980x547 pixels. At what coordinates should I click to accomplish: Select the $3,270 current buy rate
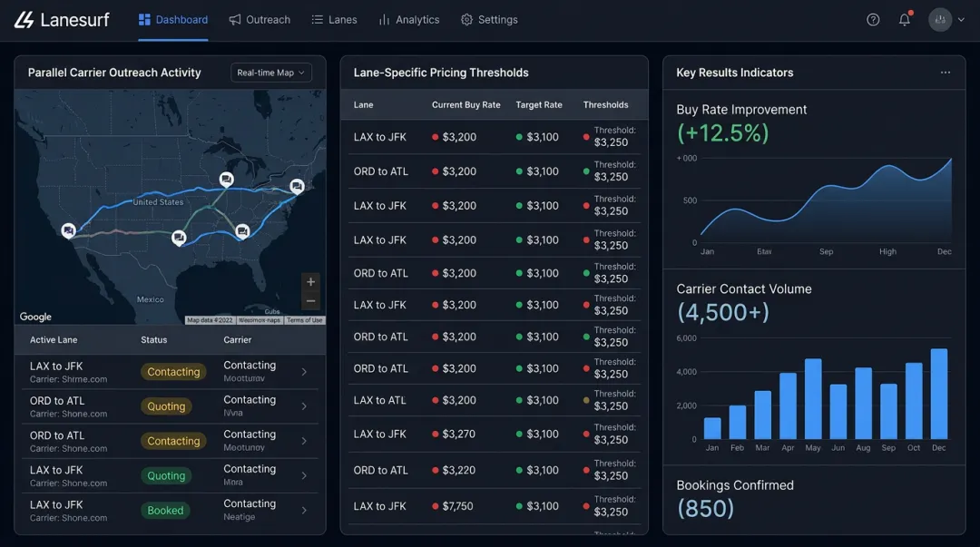click(459, 434)
